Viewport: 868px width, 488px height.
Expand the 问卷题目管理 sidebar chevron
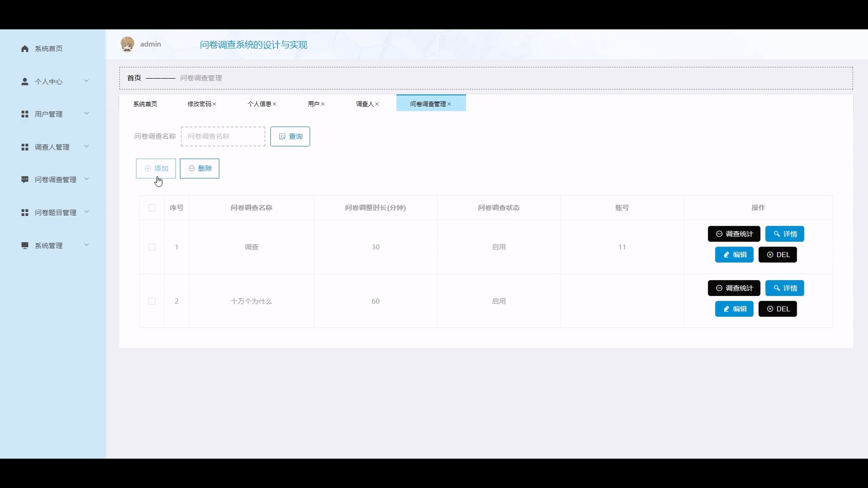tap(86, 212)
